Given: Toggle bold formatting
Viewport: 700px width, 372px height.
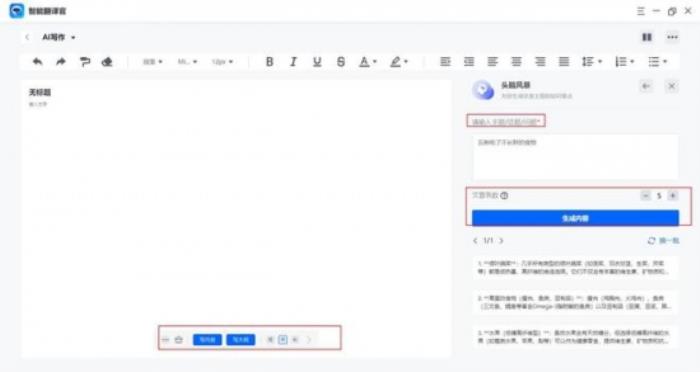Looking at the screenshot, I should pyautogui.click(x=269, y=62).
